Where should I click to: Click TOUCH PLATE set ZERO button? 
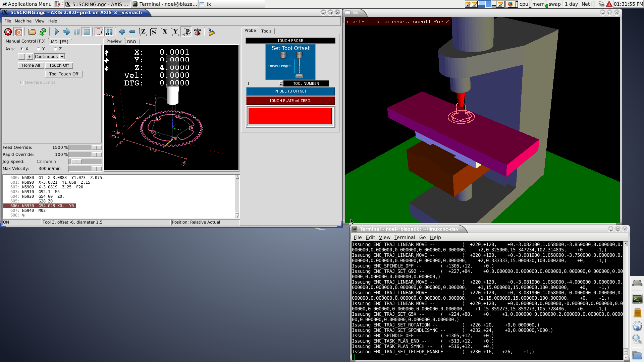(290, 101)
